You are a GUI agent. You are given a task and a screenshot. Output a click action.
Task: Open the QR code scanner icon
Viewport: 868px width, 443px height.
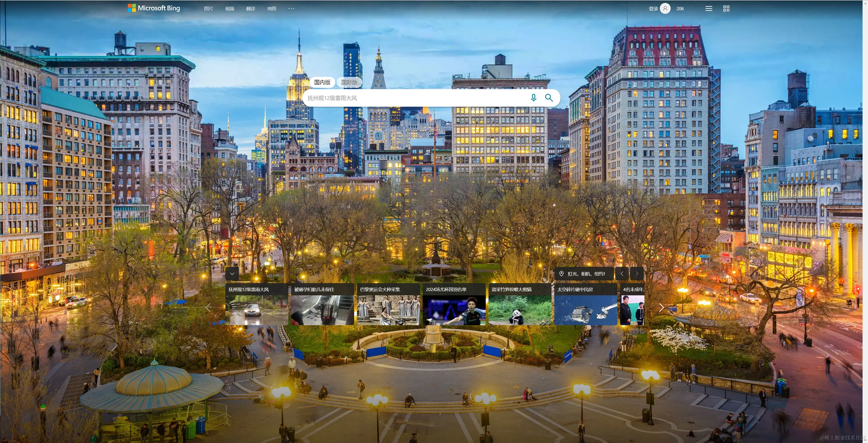tap(726, 8)
